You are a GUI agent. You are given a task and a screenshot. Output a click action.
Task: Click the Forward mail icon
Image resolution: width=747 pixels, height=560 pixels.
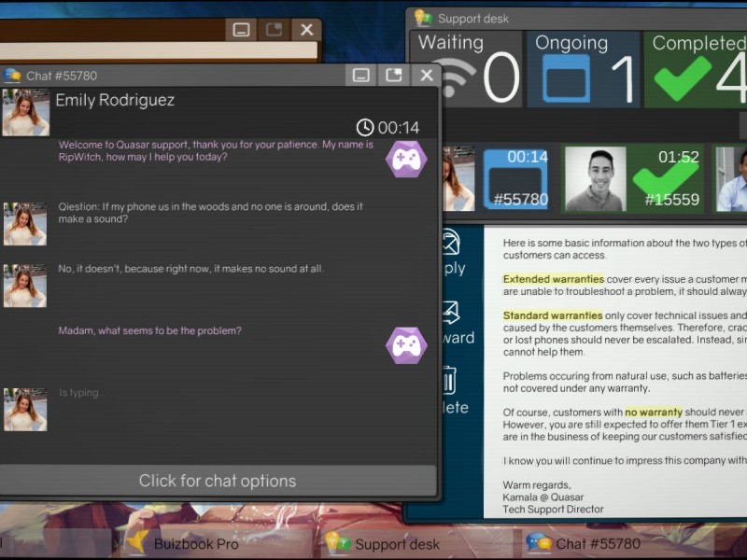[x=451, y=315]
